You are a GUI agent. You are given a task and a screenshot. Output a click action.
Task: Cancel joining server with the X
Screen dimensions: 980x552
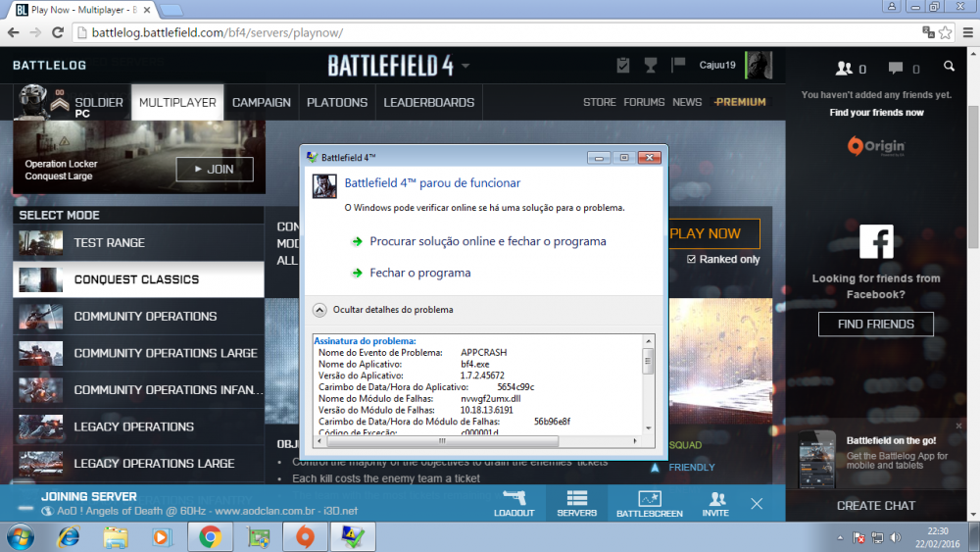coord(757,503)
